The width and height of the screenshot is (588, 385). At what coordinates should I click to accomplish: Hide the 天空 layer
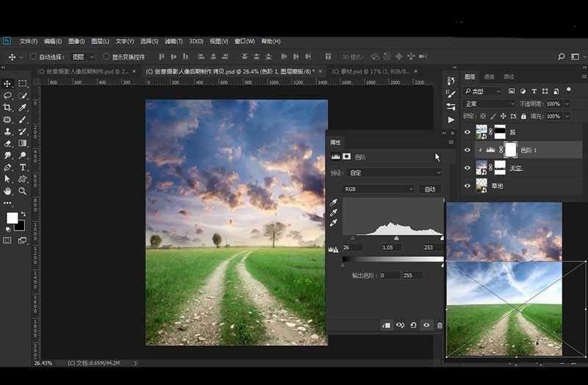click(467, 168)
